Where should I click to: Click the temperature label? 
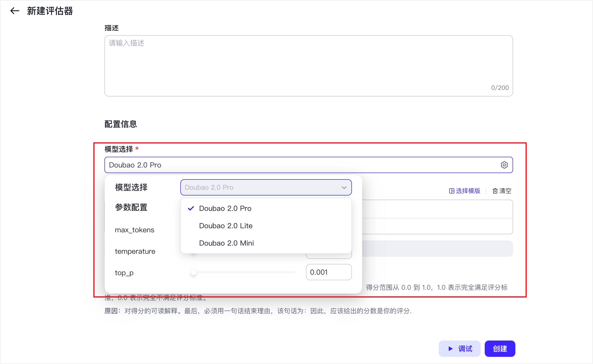click(x=135, y=251)
